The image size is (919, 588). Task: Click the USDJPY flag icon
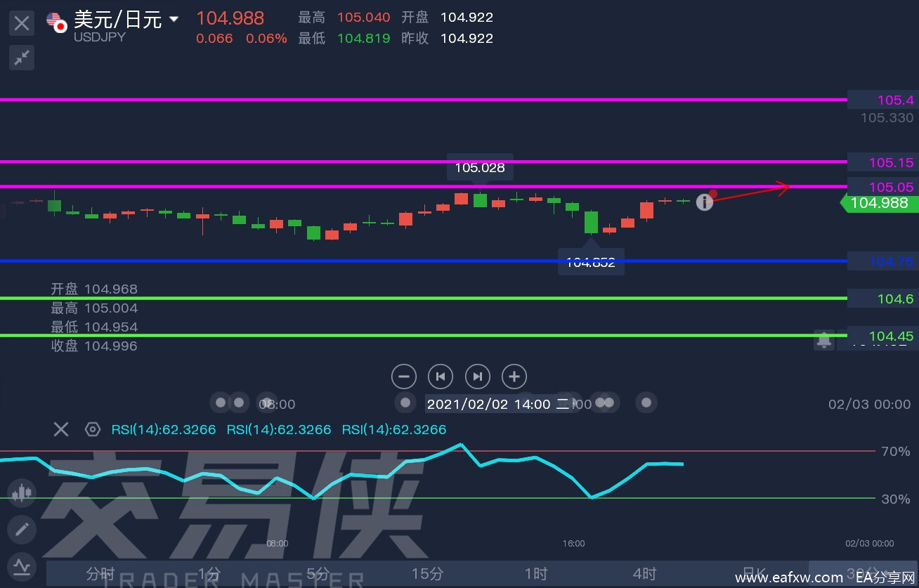[56, 22]
